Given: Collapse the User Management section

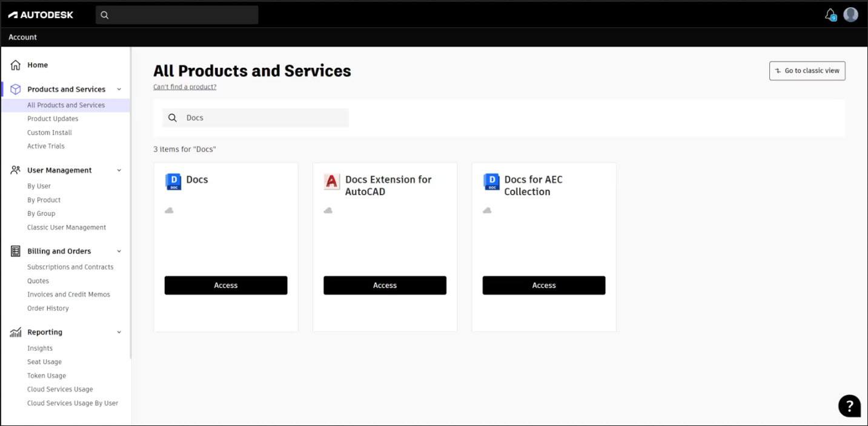Looking at the screenshot, I should (x=119, y=170).
